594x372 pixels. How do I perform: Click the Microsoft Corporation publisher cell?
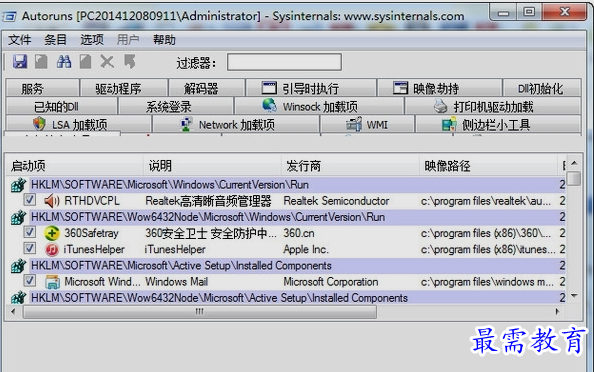(331, 282)
